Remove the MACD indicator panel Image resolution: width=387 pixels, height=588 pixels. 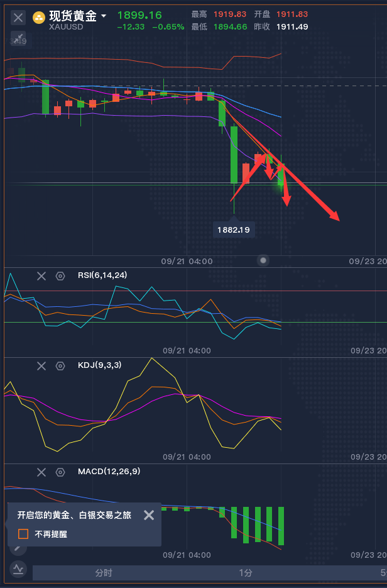pos(41,472)
